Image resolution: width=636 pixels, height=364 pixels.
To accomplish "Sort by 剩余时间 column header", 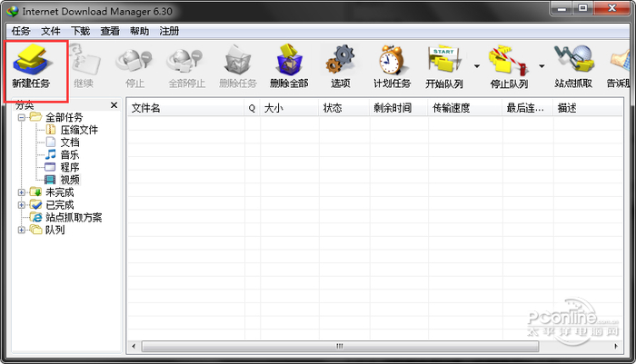I will click(x=398, y=108).
